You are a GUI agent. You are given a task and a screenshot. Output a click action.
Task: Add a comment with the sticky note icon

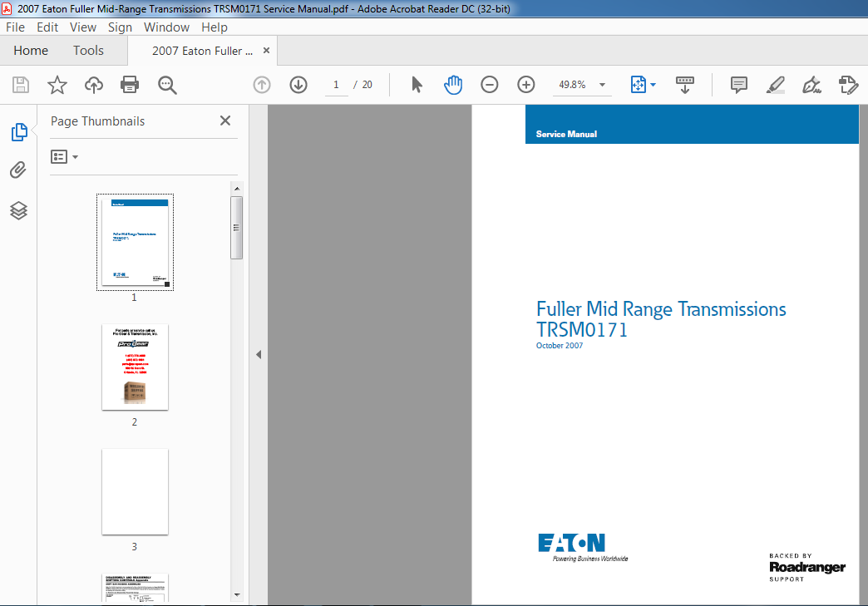click(739, 85)
